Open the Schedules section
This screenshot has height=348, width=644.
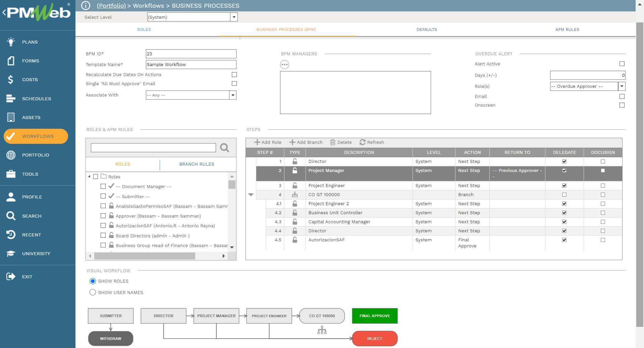coord(37,99)
